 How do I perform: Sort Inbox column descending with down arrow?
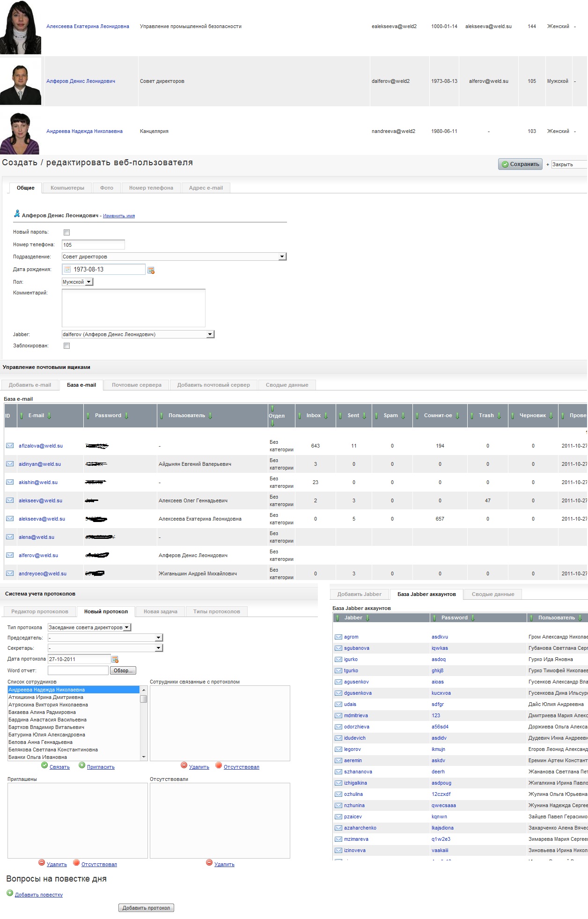pos(326,416)
